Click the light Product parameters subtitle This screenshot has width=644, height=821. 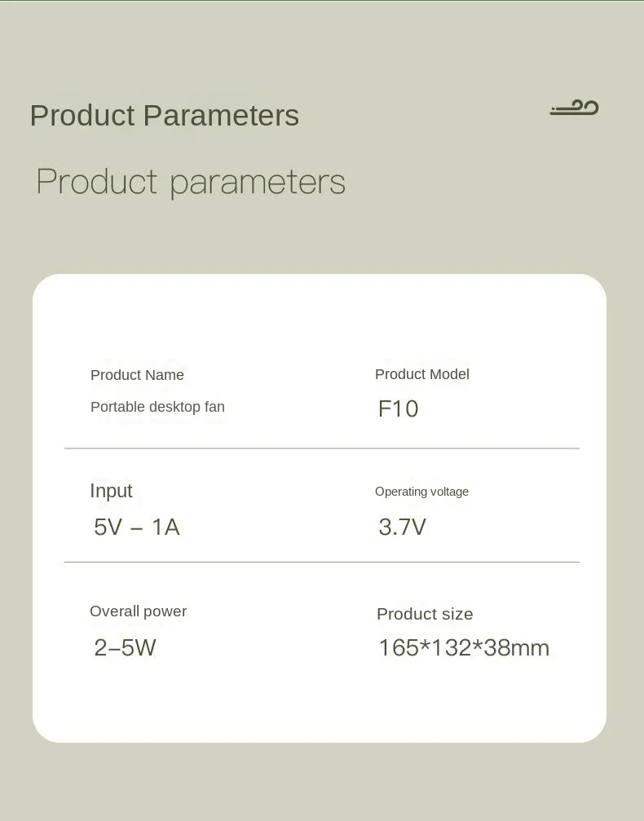[191, 182]
